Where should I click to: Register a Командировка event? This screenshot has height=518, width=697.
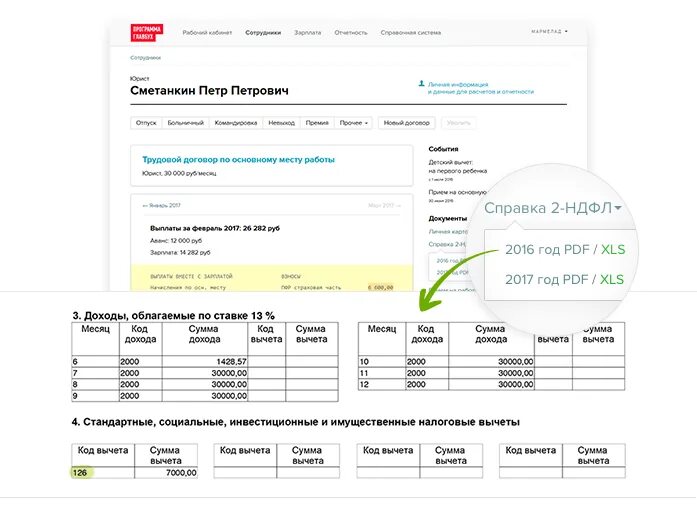(x=236, y=123)
